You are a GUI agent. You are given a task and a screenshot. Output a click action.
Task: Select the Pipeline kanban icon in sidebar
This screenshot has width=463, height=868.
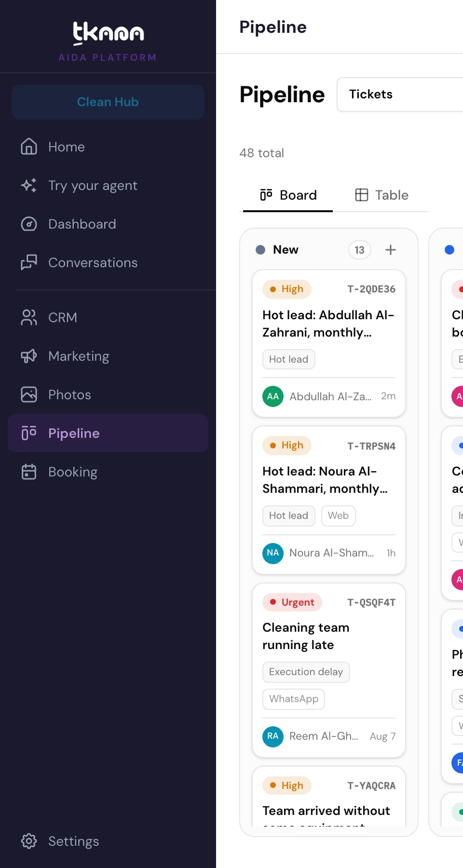tap(29, 433)
